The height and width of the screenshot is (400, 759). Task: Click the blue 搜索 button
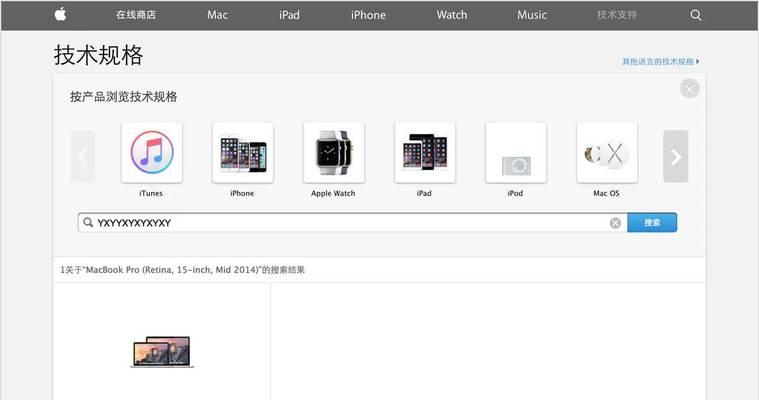pyautogui.click(x=652, y=223)
